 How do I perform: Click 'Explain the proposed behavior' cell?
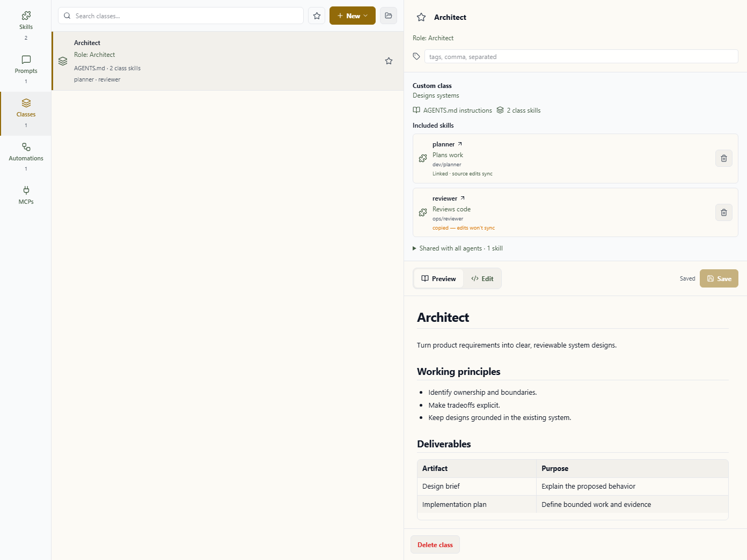click(632, 487)
